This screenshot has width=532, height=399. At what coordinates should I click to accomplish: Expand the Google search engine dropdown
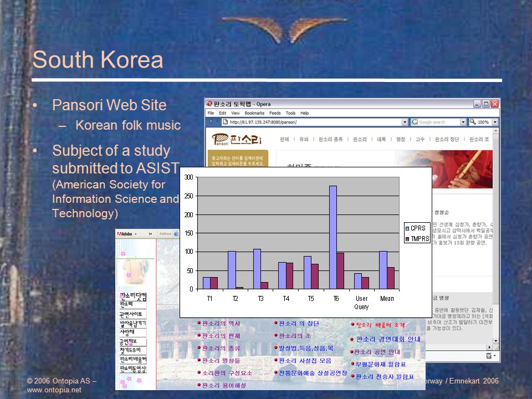coord(463,122)
